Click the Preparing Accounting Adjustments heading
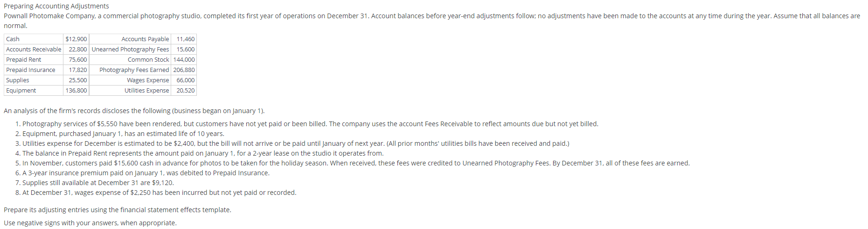Viewport: 868px width, 229px height. click(56, 6)
